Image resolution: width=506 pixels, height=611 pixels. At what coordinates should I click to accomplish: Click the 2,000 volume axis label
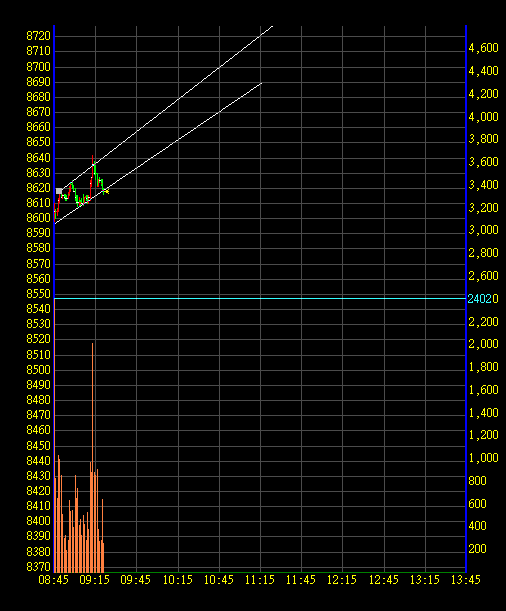[x=483, y=344]
